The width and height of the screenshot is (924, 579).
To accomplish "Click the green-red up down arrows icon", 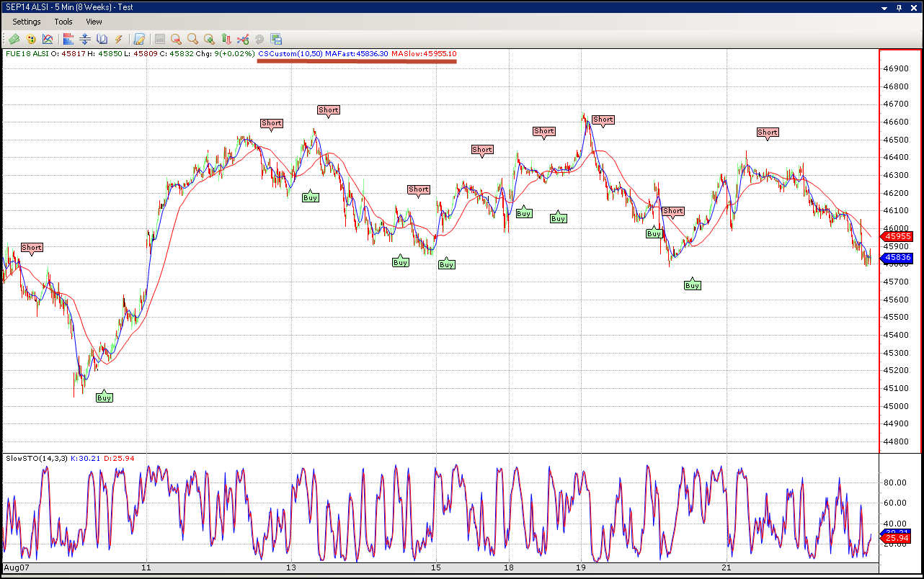I will tap(226, 39).
